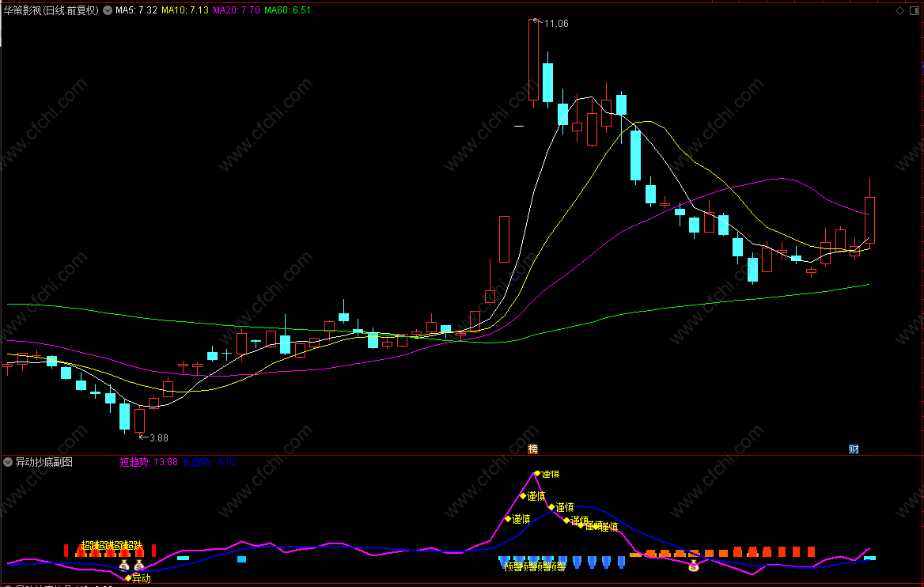Click the rightmost red candlestick on chart

tap(869, 220)
